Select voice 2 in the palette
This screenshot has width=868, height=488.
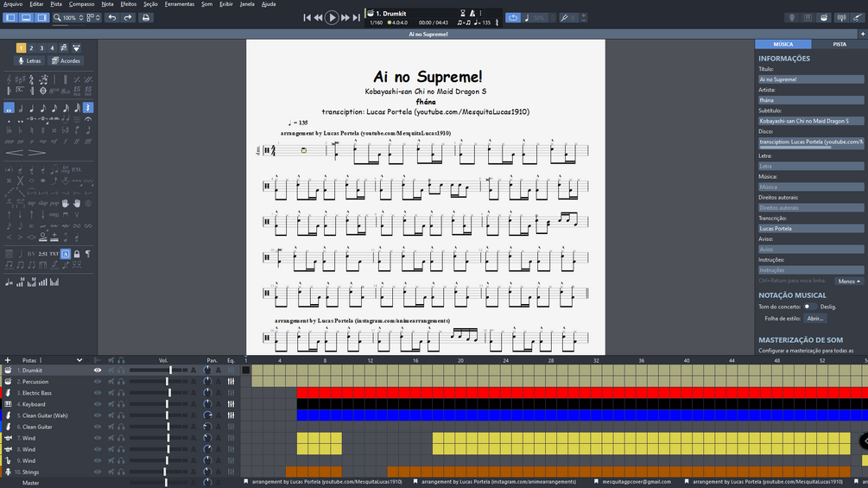[x=31, y=48]
